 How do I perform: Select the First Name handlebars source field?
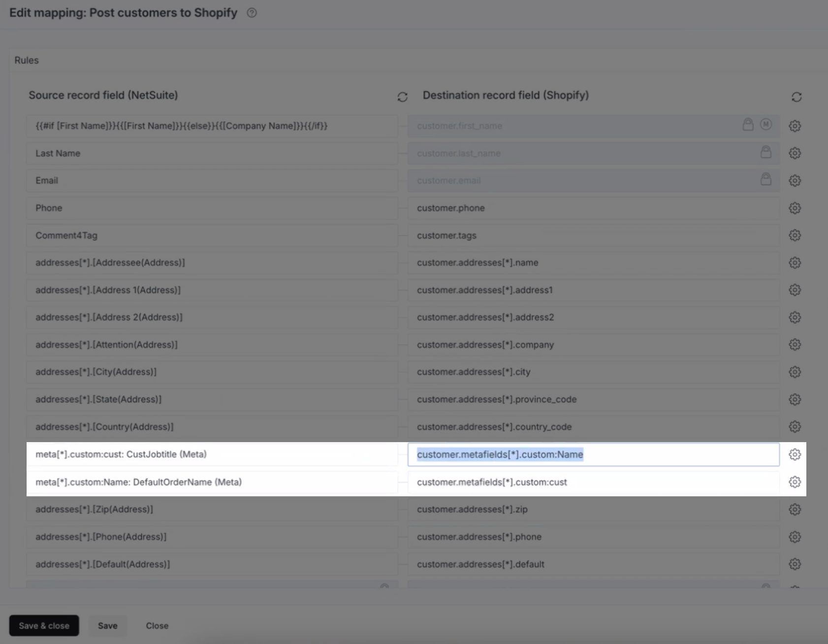212,126
